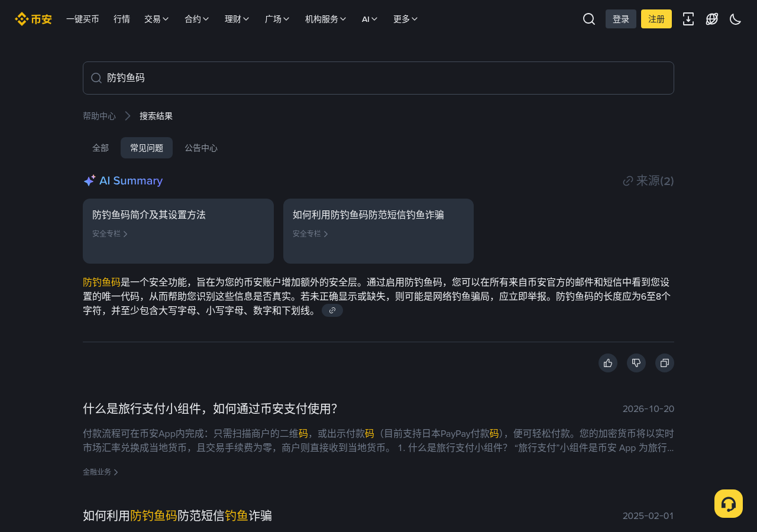Click the thumbs down feedback icon
Screen dimensions: 757x532
636,363
